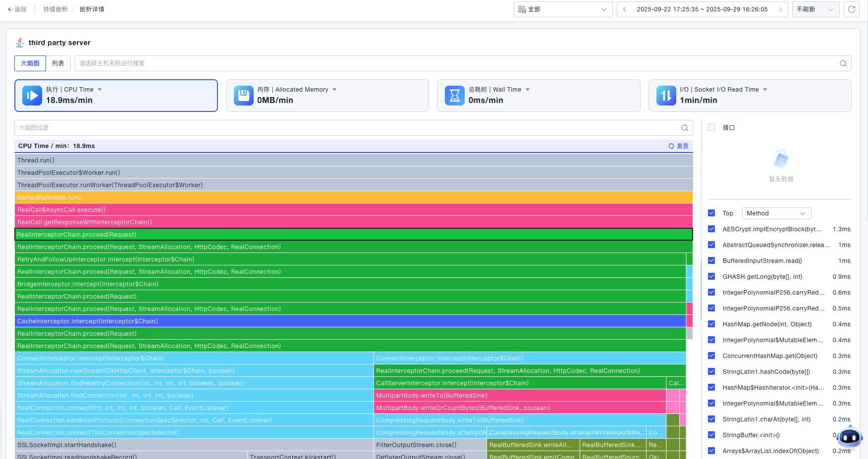Click the Allocated Memory card icon
Viewport: 868px width, 459px height.
(243, 96)
